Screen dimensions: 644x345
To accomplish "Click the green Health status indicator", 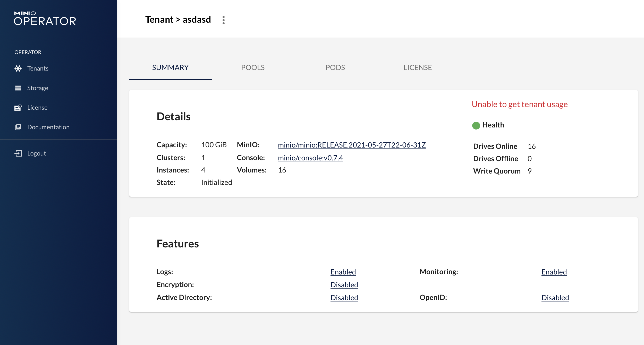I will click(x=476, y=125).
